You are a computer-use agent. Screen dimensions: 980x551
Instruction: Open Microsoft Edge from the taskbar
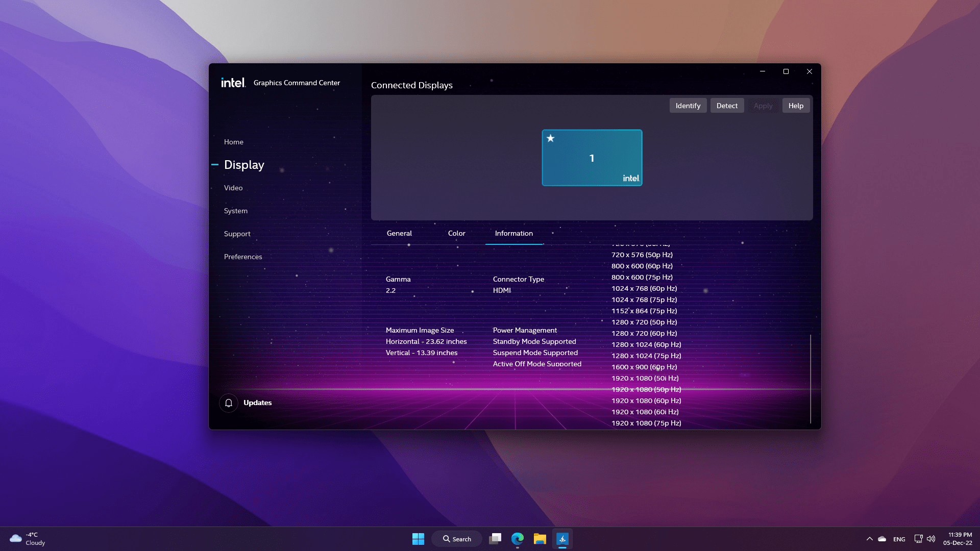[518, 539]
